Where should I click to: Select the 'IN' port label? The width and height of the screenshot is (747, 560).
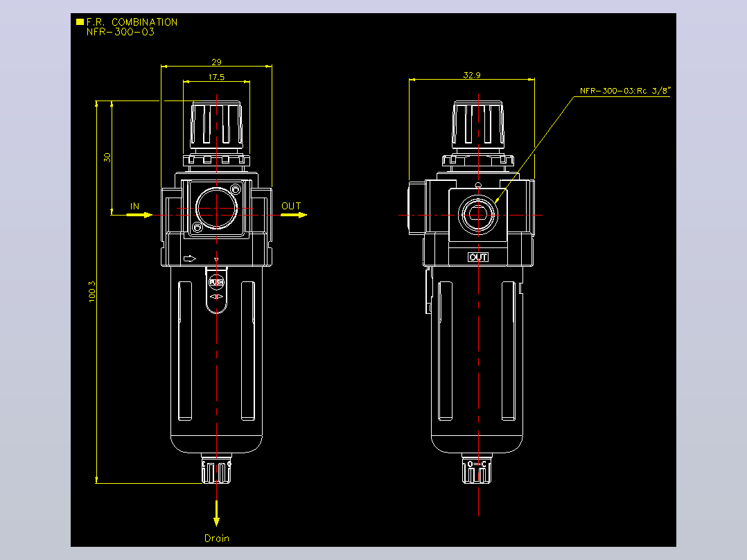pyautogui.click(x=135, y=206)
